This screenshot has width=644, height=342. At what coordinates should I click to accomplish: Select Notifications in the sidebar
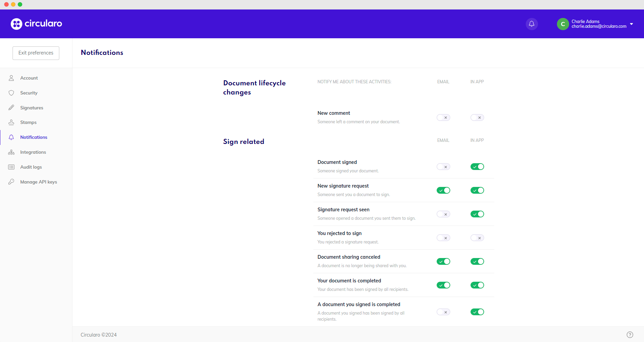tap(34, 137)
